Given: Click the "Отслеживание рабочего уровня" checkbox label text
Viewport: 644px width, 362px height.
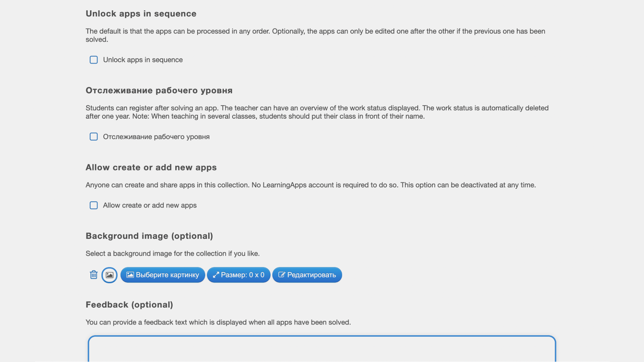Looking at the screenshot, I should pyautogui.click(x=156, y=137).
